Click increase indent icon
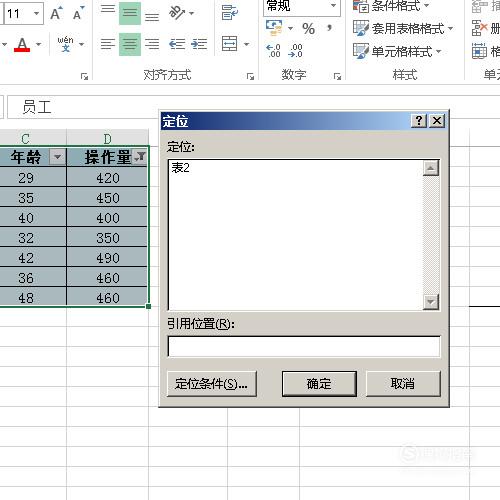This screenshot has width=500, height=500. (199, 44)
